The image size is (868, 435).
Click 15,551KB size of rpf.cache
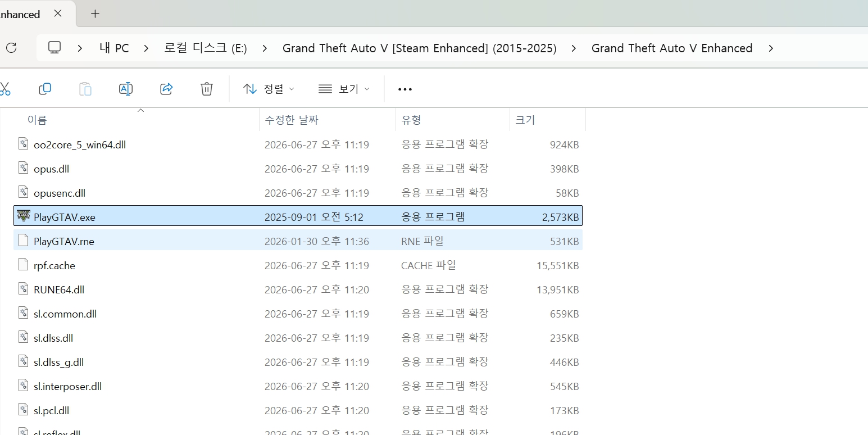click(557, 265)
